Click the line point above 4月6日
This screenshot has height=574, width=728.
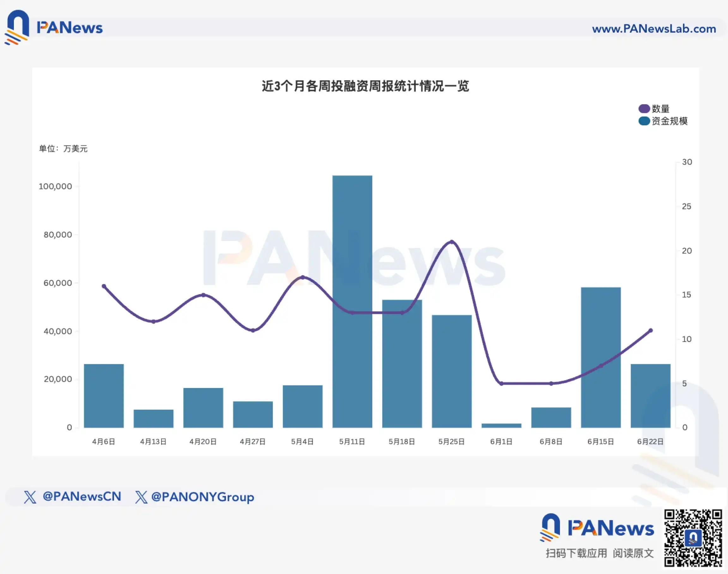[104, 286]
